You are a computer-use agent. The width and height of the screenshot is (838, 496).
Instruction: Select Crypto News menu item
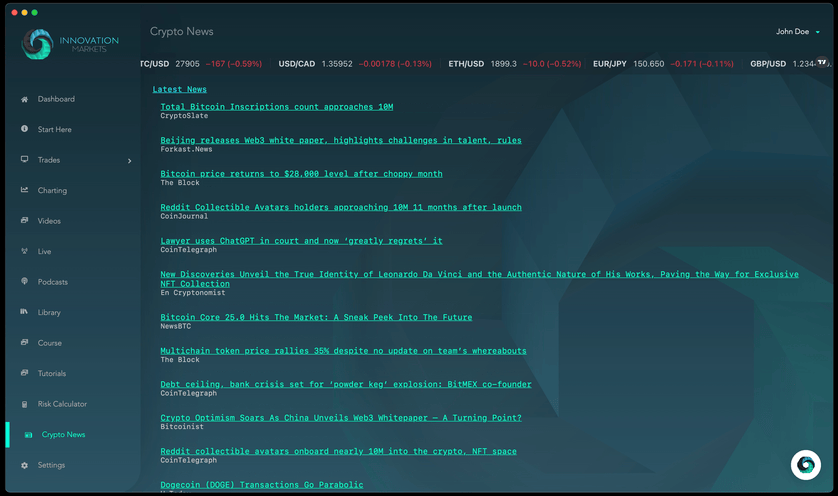click(64, 435)
